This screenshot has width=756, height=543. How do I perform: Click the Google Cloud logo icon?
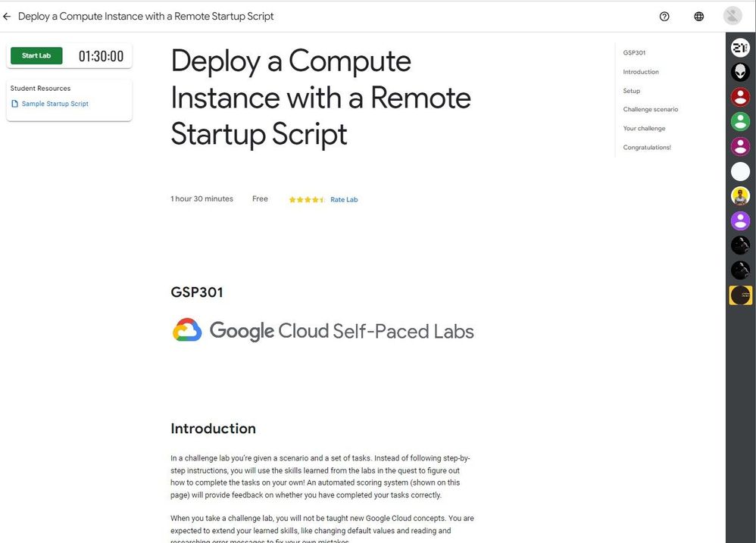pos(187,330)
